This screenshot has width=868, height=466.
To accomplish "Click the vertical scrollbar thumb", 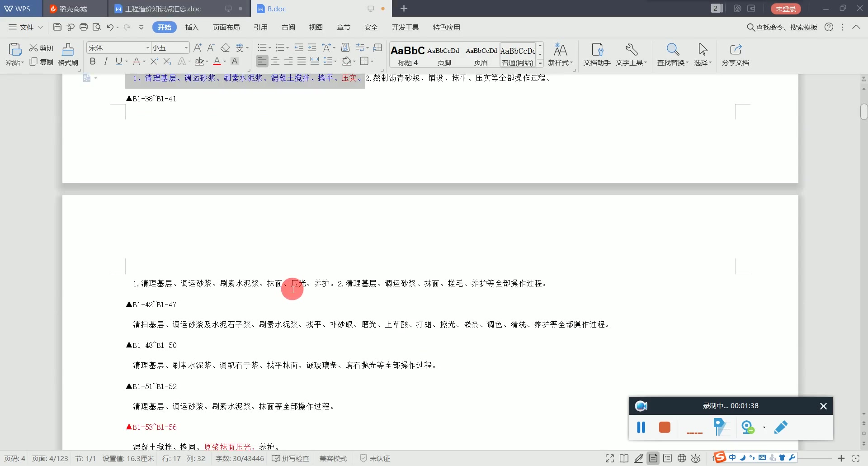I will click(x=864, y=112).
